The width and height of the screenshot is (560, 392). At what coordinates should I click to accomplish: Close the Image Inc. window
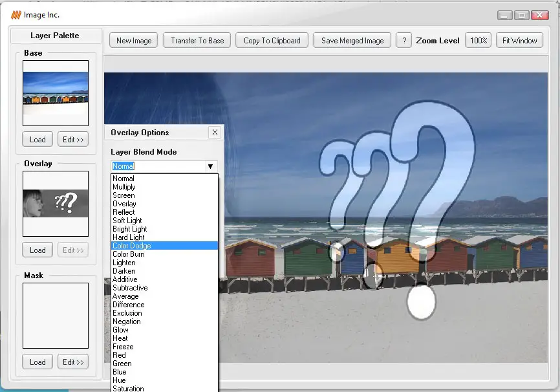(540, 15)
